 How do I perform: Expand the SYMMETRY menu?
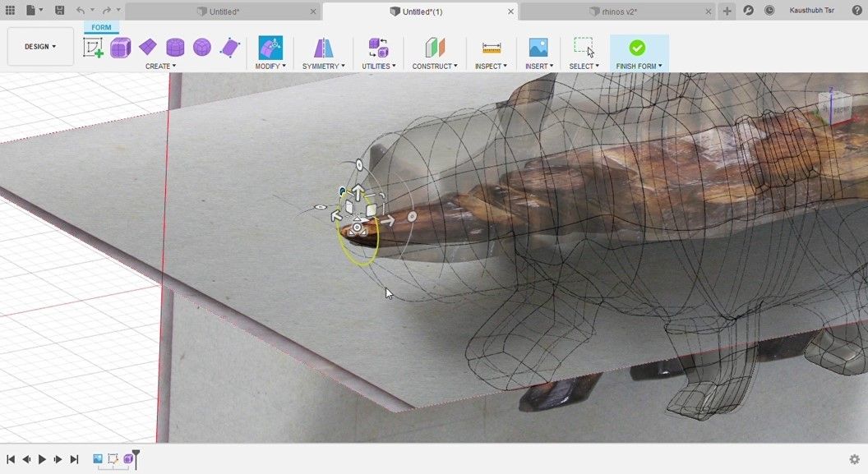323,67
